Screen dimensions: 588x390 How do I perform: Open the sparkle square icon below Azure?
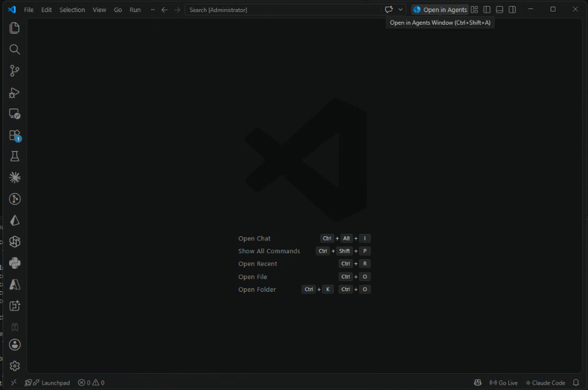coord(14,306)
